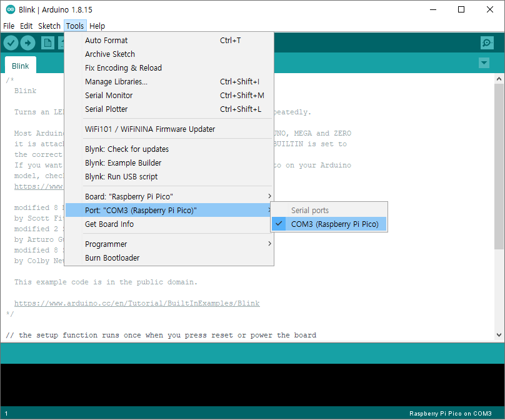Image resolution: width=505 pixels, height=420 pixels.
Task: Open the arduino.cc Tutorial Blink link
Action: click(137, 303)
